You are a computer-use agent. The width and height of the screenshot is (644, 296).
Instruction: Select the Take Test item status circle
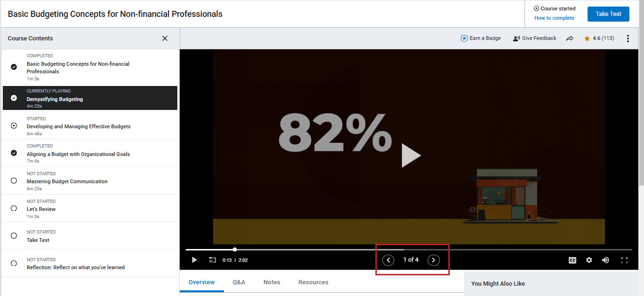coord(14,236)
